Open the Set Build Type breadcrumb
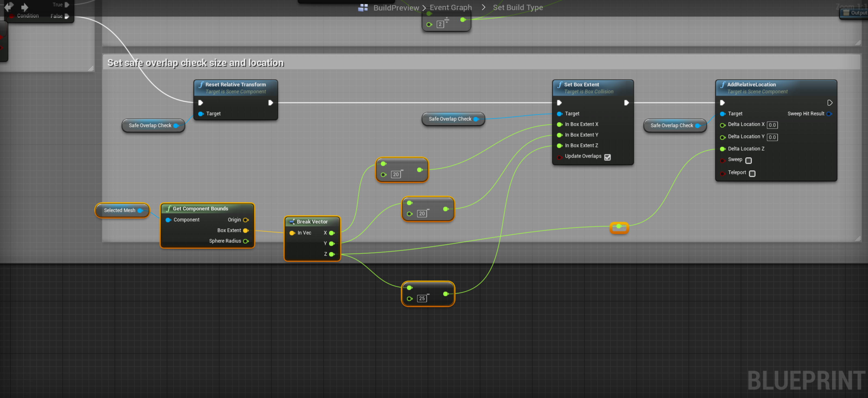 pyautogui.click(x=517, y=7)
